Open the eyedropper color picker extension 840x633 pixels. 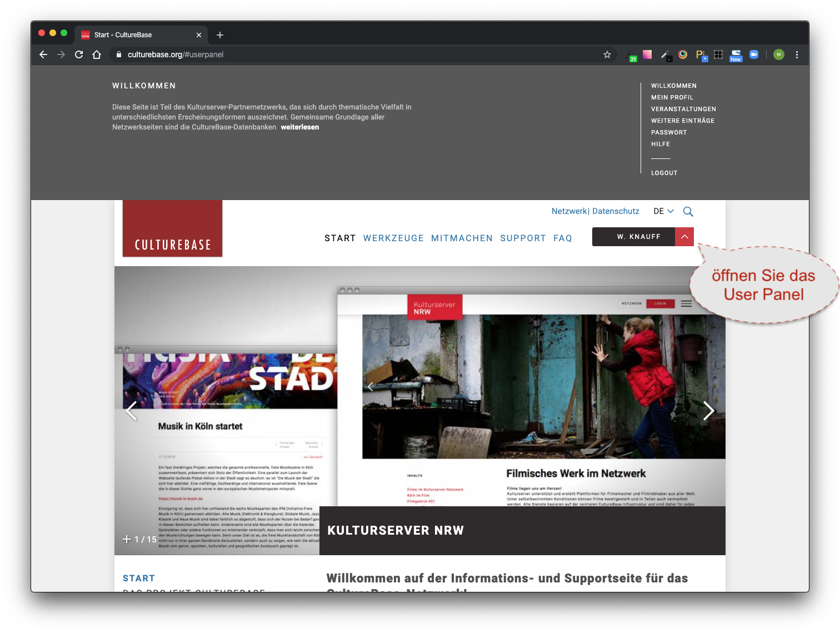(666, 55)
